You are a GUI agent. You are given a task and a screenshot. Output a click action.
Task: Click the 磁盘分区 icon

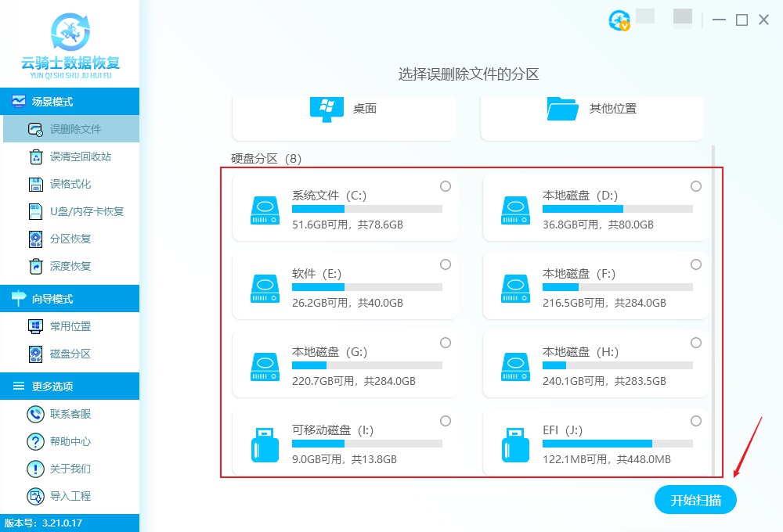35,354
